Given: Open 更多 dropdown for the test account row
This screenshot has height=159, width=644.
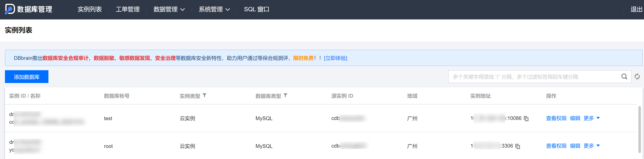Looking at the screenshot, I should 591,118.
